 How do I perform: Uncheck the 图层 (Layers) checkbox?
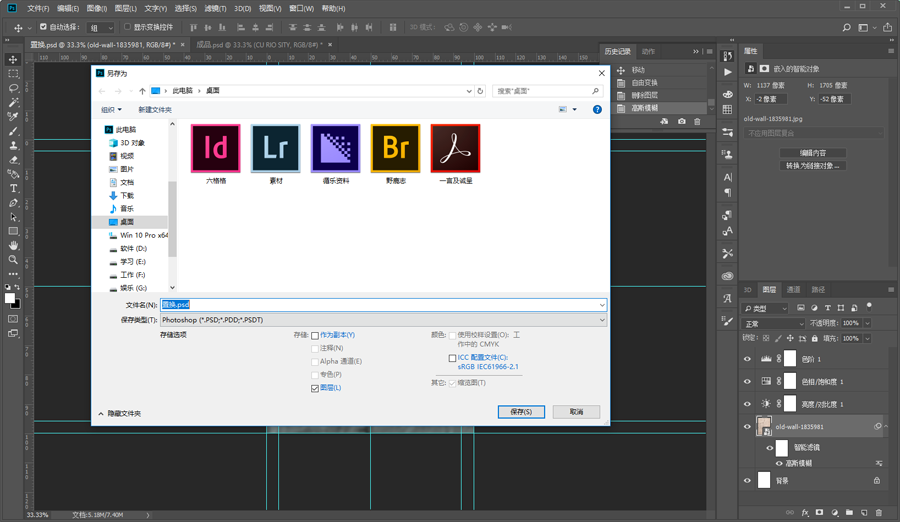315,388
